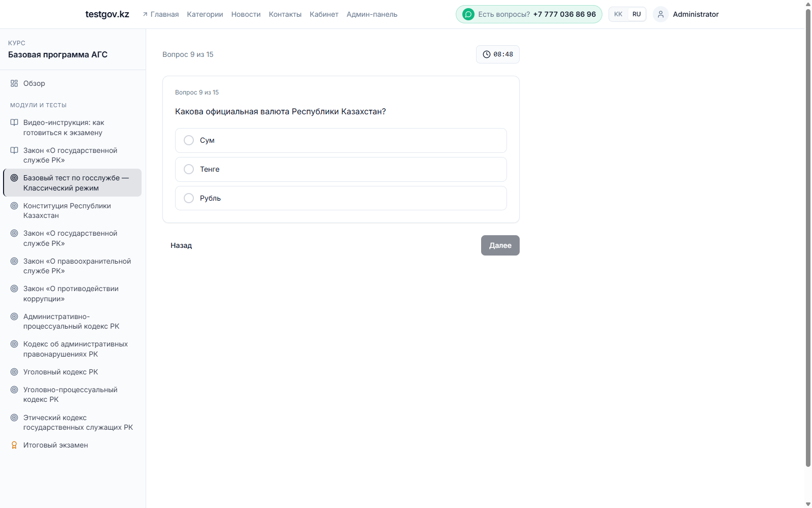Click the WhatsApp chat icon

click(x=468, y=14)
